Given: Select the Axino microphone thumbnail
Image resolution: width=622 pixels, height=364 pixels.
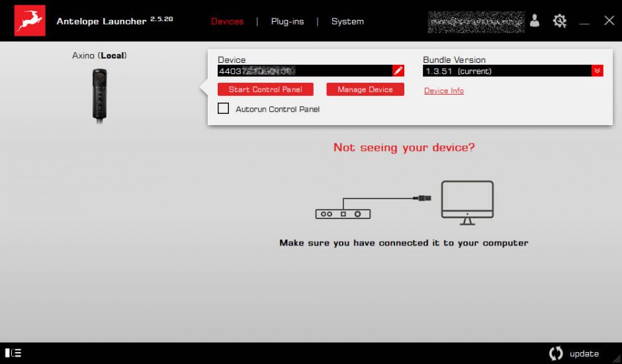Looking at the screenshot, I should pos(99,95).
